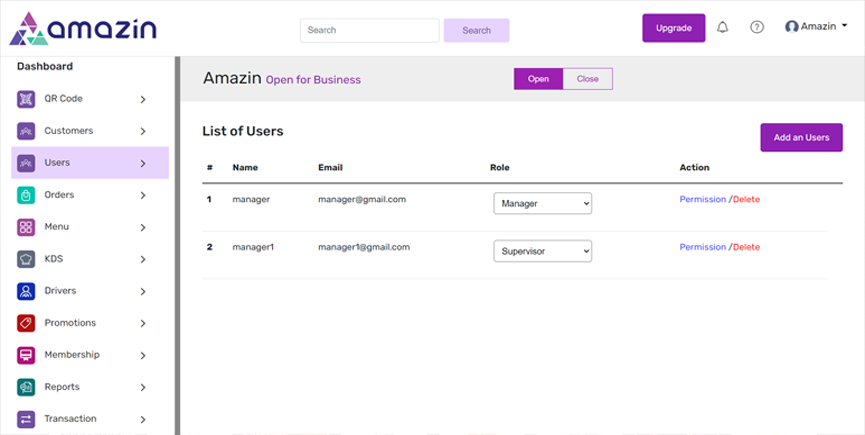865x435 pixels.
Task: Open the Supervisor role dropdown
Action: click(543, 251)
